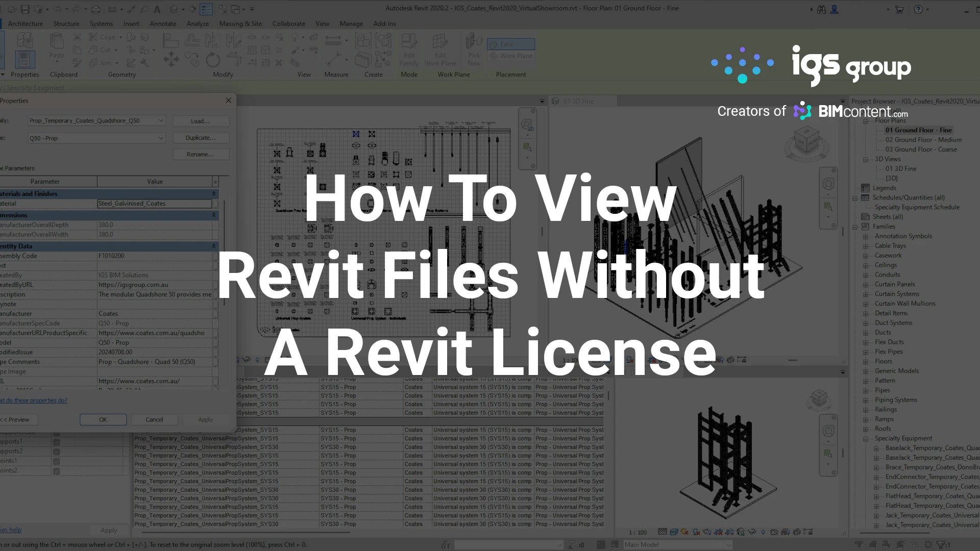Collapse the Dimensions parameter group

[214, 215]
